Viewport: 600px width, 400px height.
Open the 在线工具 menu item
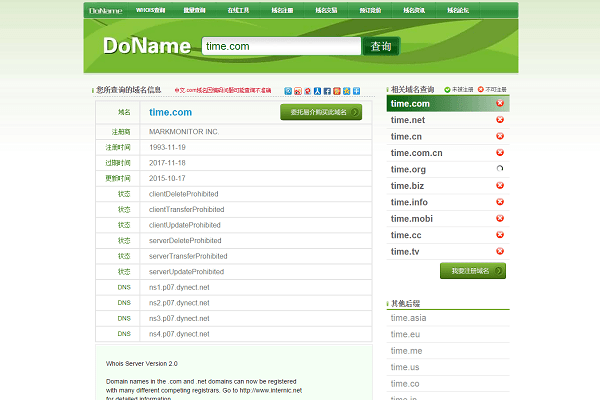tap(238, 10)
